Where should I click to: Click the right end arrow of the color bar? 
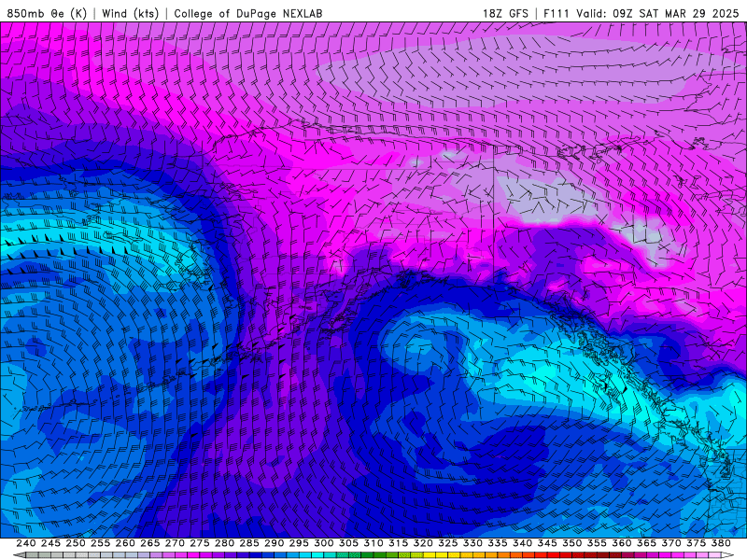coord(727,554)
